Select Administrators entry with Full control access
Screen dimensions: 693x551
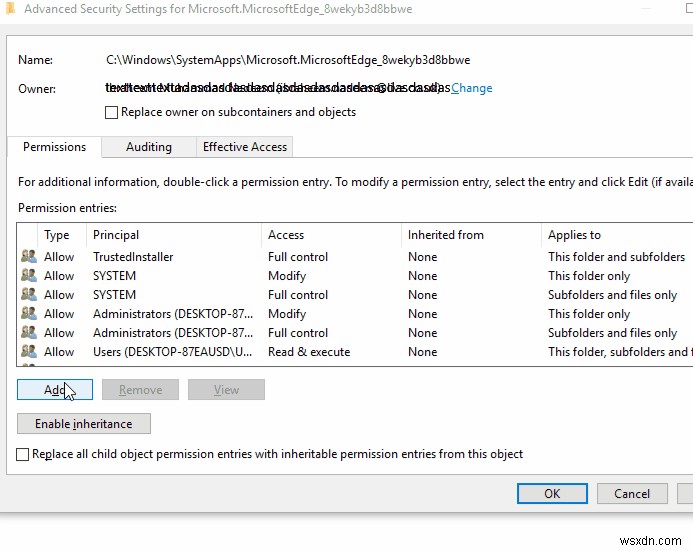173,333
